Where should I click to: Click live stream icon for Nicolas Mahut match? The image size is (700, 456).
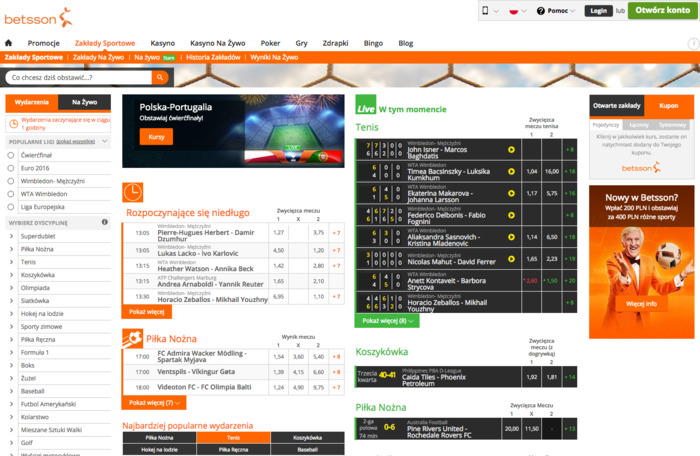coord(511,259)
